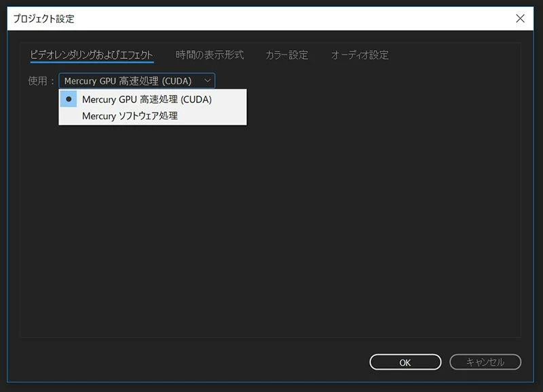
Task: Select Mercury GPU 高速処理 (CUDA) option
Action: (153, 99)
